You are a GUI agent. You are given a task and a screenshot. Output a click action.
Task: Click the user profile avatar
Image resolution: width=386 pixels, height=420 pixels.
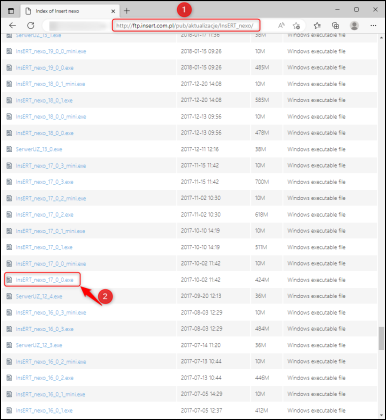pyautogui.click(x=354, y=25)
